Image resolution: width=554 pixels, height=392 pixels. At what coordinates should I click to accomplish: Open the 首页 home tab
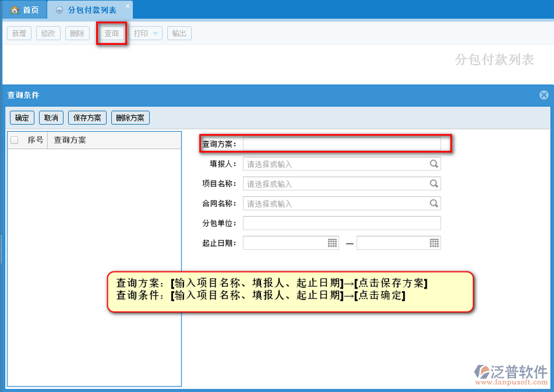25,10
